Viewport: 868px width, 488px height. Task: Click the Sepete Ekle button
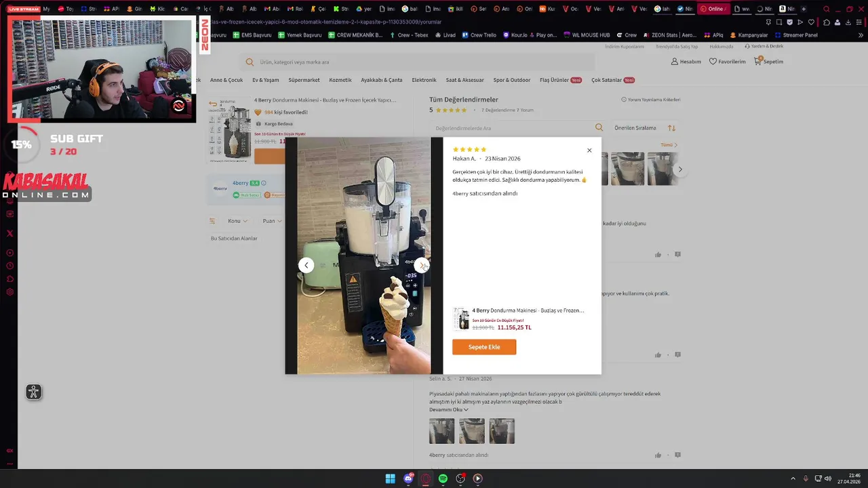click(x=484, y=347)
